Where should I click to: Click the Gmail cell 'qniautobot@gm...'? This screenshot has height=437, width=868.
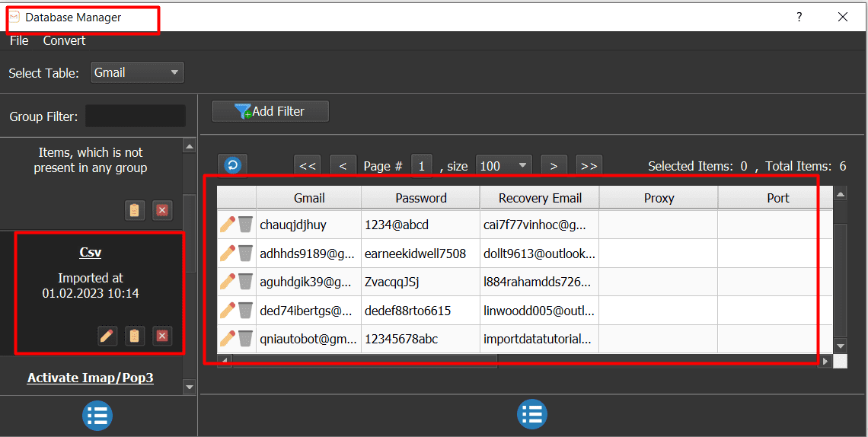[309, 339]
